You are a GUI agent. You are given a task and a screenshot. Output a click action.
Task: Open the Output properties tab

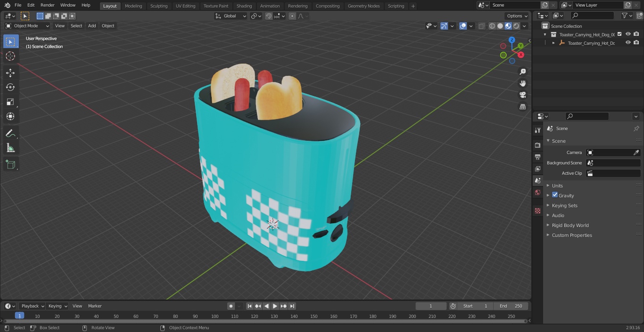point(537,157)
